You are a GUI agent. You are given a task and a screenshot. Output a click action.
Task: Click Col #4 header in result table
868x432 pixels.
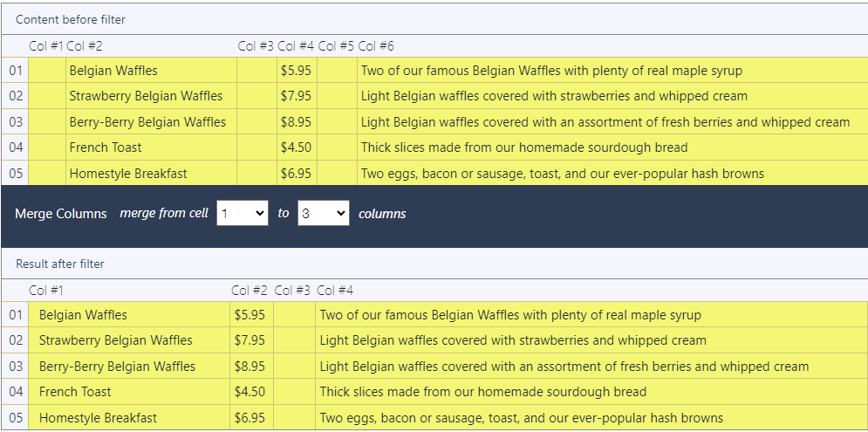335,291
